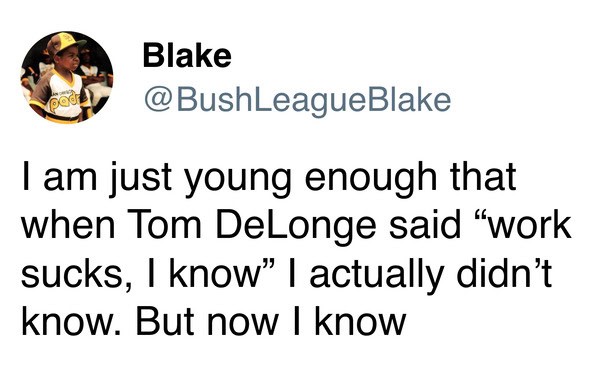Click the word "young" in the first line
Viewport: 599px width, 369px height.
[x=237, y=180]
